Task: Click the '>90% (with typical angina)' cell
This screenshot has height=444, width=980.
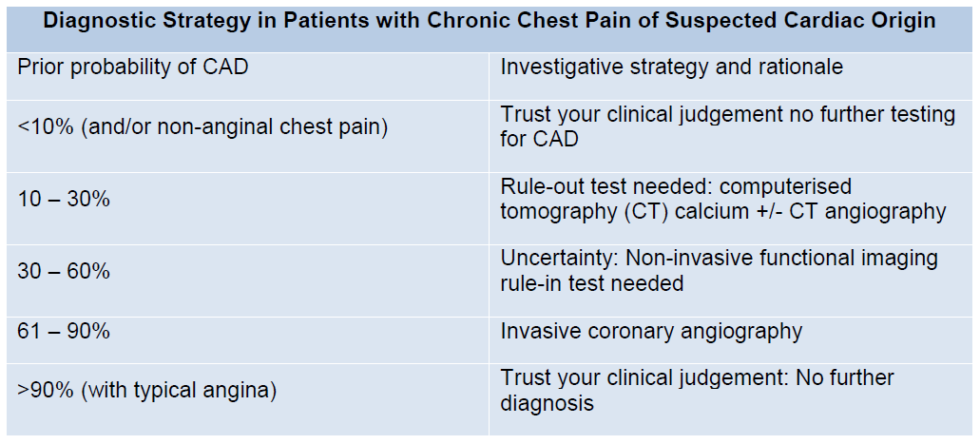Action: (247, 399)
